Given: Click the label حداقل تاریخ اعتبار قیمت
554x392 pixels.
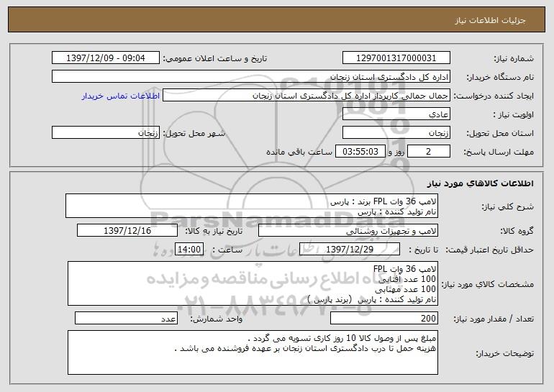Looking at the screenshot, I should pos(490,250).
